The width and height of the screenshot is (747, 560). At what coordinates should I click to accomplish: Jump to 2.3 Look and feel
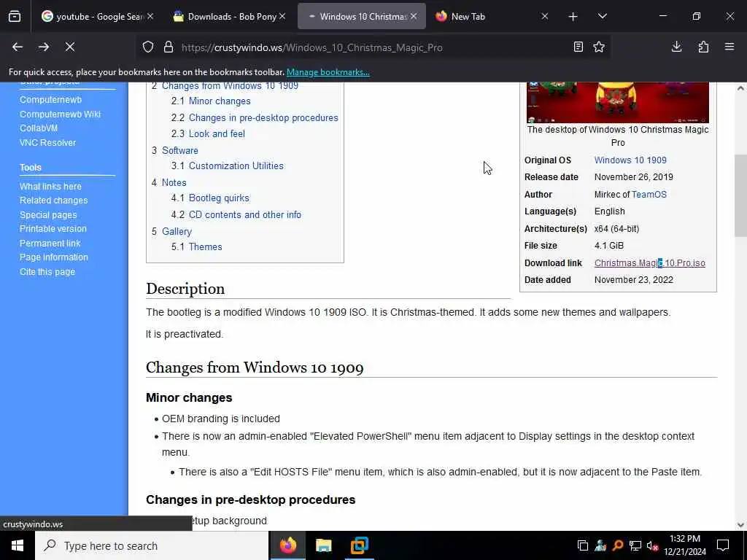click(208, 134)
